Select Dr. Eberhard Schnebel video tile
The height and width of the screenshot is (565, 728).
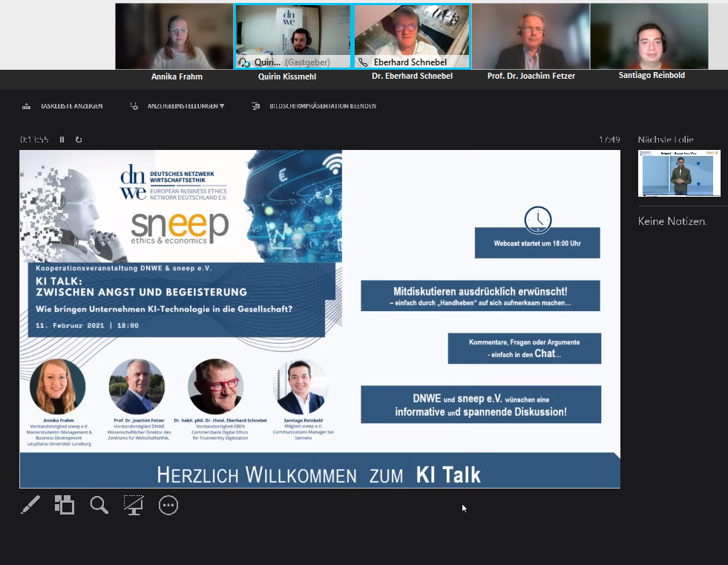(x=413, y=36)
